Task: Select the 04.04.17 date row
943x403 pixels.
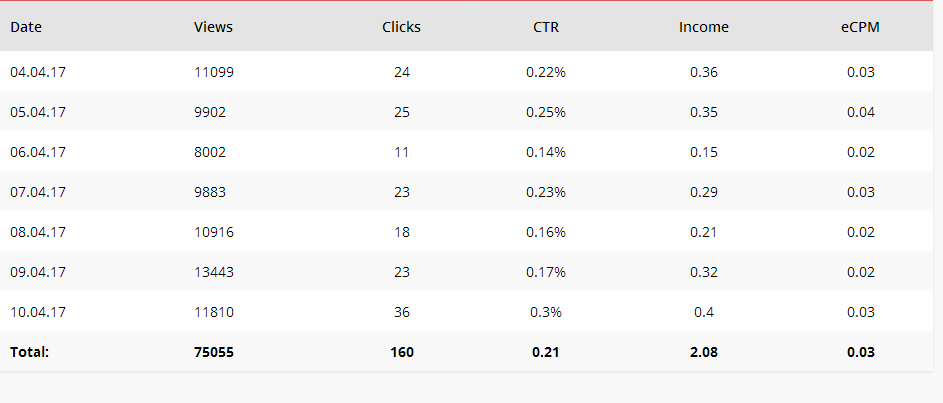Action: coord(466,72)
